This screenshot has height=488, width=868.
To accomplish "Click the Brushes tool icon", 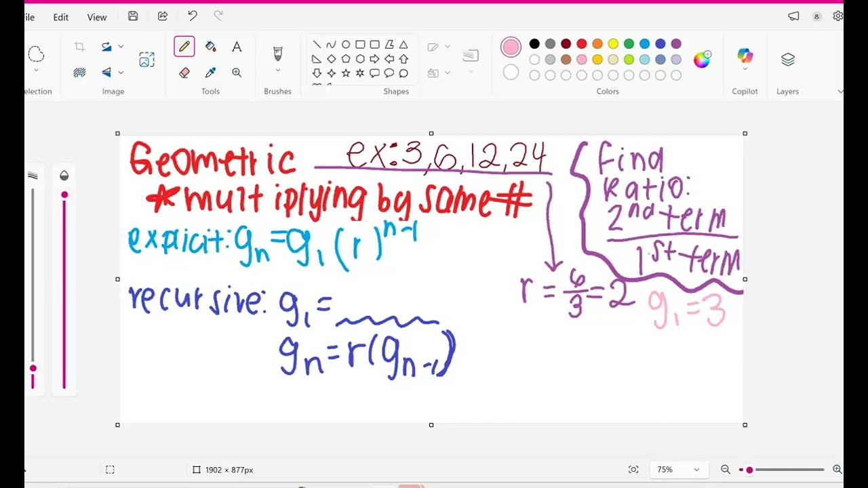I will point(277,53).
